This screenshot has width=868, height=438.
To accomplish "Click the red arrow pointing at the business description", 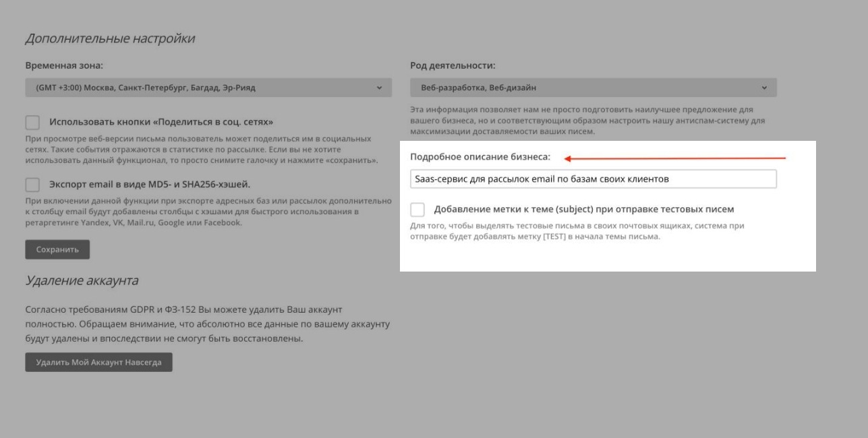I will tap(674, 158).
